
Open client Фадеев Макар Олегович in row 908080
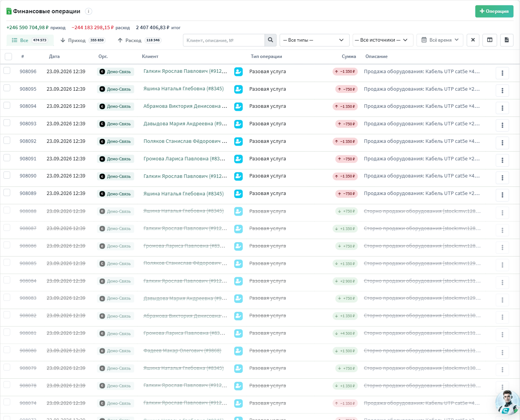click(x=182, y=351)
